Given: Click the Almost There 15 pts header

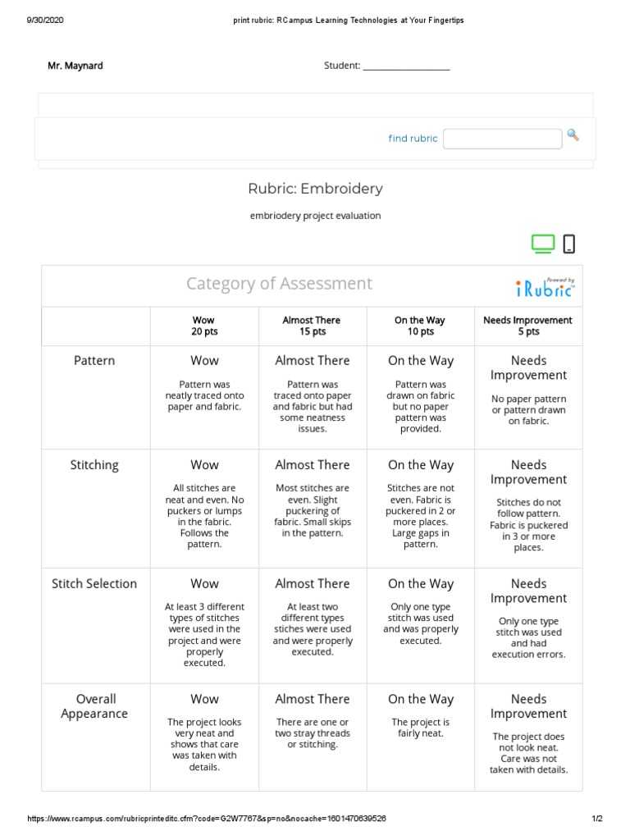Looking at the screenshot, I should coord(312,326).
